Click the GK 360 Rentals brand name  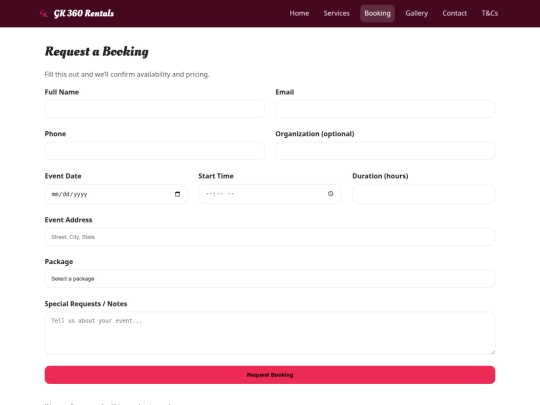84,13
